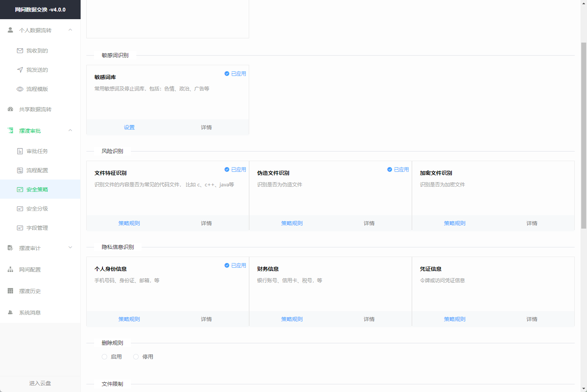Click the paper plane icon beside 我发送的
587x392 pixels.
[20, 70]
